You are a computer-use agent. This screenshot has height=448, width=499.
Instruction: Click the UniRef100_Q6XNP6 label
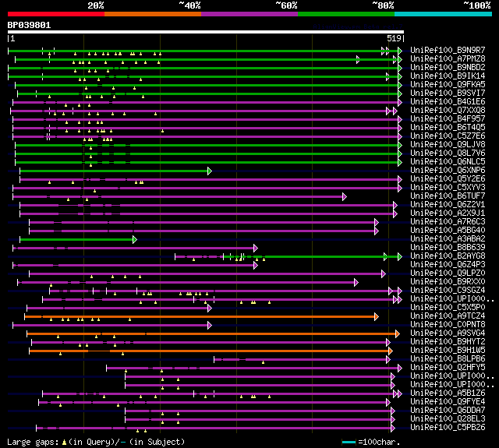448,171
